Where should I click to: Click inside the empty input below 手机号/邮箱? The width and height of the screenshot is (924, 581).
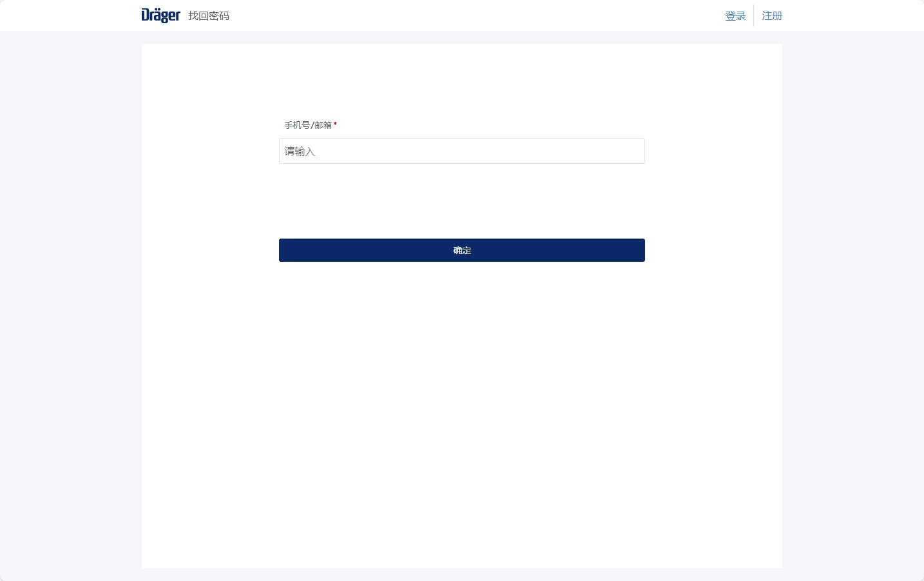(461, 151)
